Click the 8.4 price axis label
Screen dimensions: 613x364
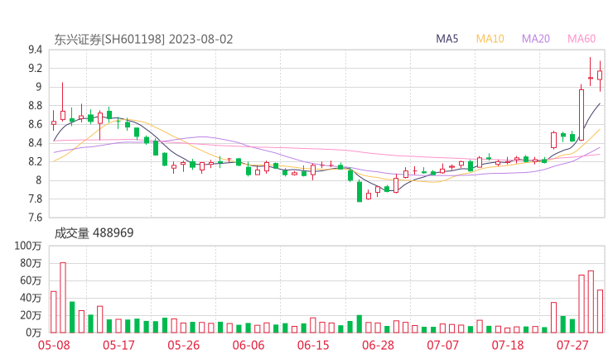click(x=35, y=143)
